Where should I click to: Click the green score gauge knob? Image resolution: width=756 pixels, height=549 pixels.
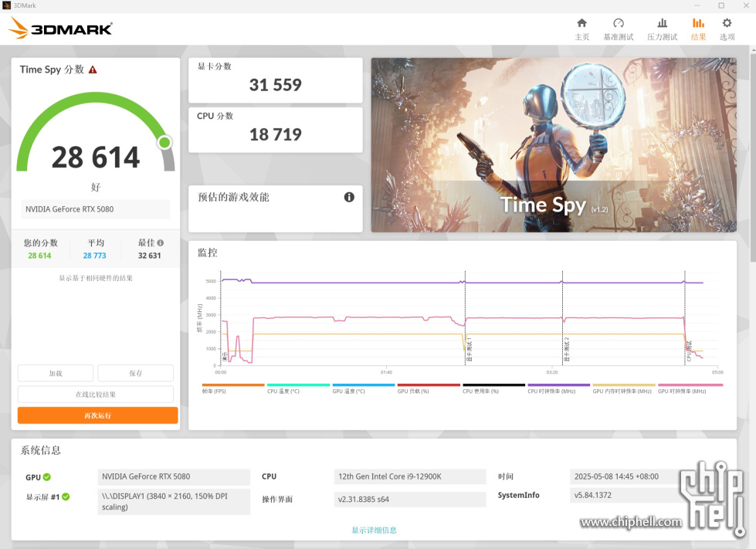click(164, 142)
